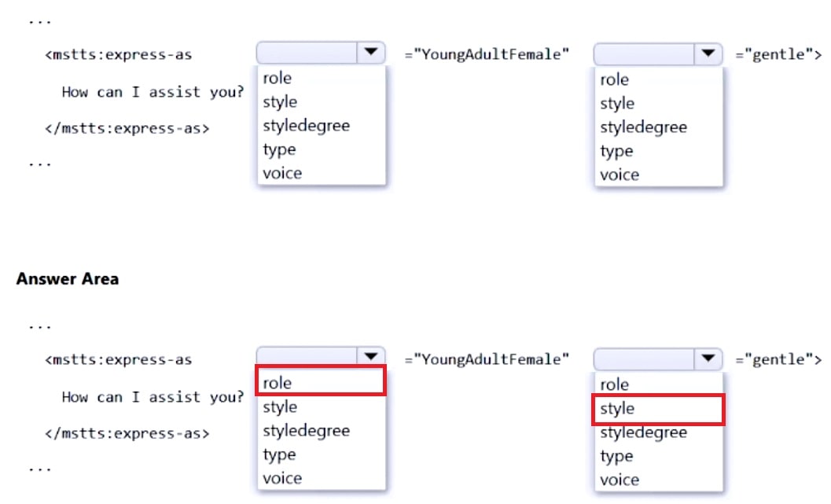Pick the red-highlighted "role" answer option
Viewport: 831px width, 504px height.
click(276, 383)
